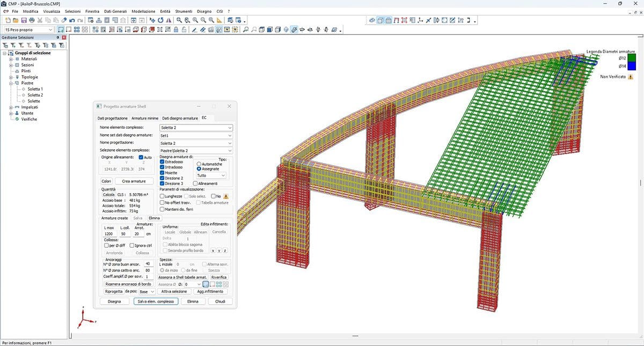Image resolution: width=644 pixels, height=346 pixels.
Task: Click the Crea armature button
Action: pyautogui.click(x=134, y=181)
